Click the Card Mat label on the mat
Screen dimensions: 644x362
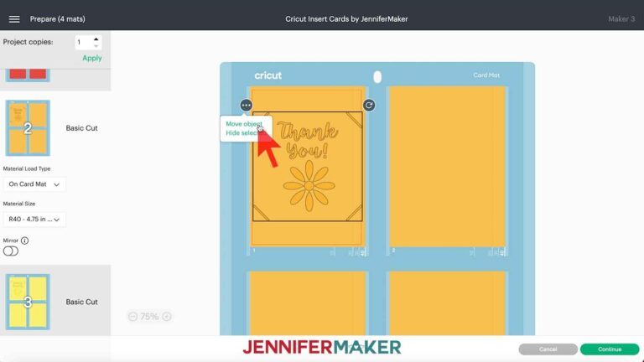(486, 75)
